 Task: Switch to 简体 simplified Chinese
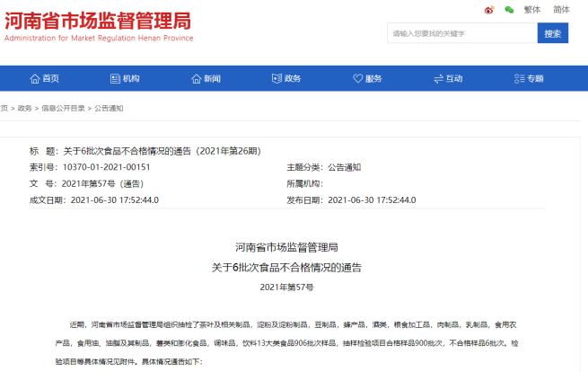[x=561, y=10]
